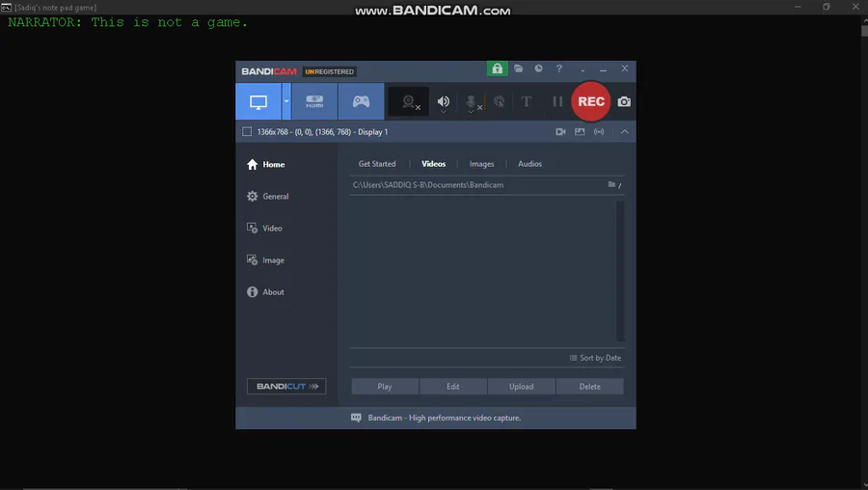Click the rectangle area selection icon

[x=247, y=132]
